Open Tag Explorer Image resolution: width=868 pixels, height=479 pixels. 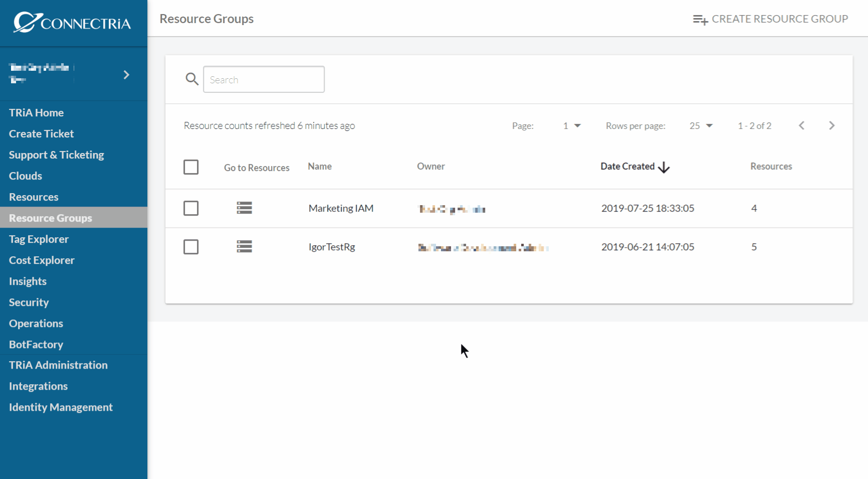[39, 239]
